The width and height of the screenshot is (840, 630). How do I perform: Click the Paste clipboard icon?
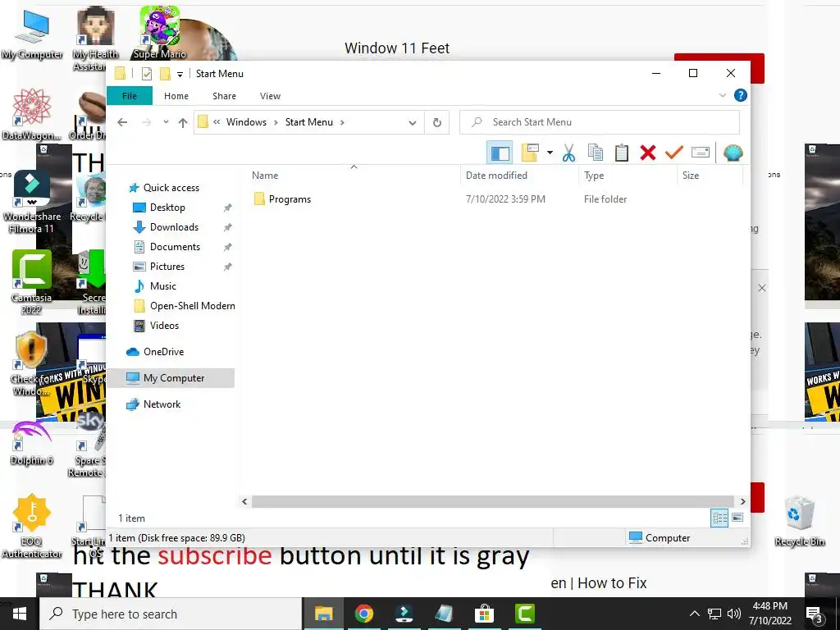[x=622, y=153]
